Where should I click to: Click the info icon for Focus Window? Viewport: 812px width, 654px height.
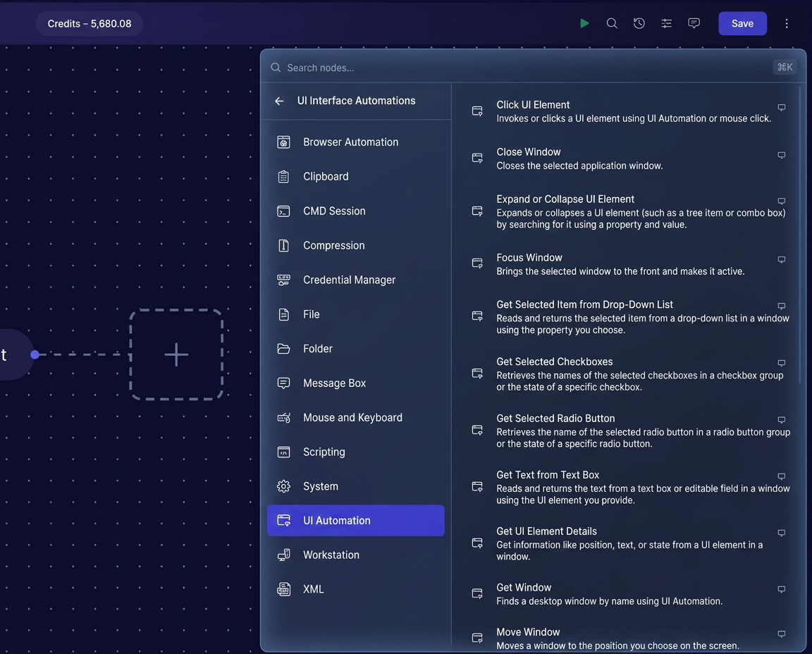point(782,259)
